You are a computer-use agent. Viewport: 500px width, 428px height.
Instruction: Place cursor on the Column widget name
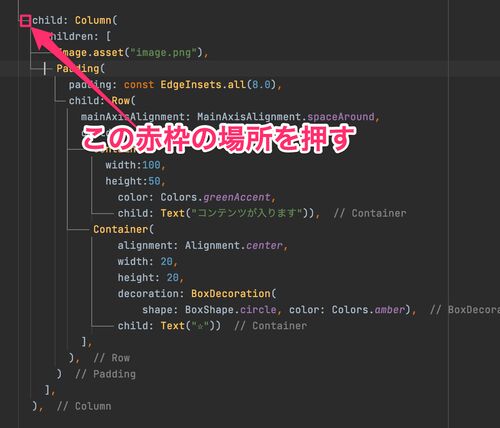click(93, 20)
